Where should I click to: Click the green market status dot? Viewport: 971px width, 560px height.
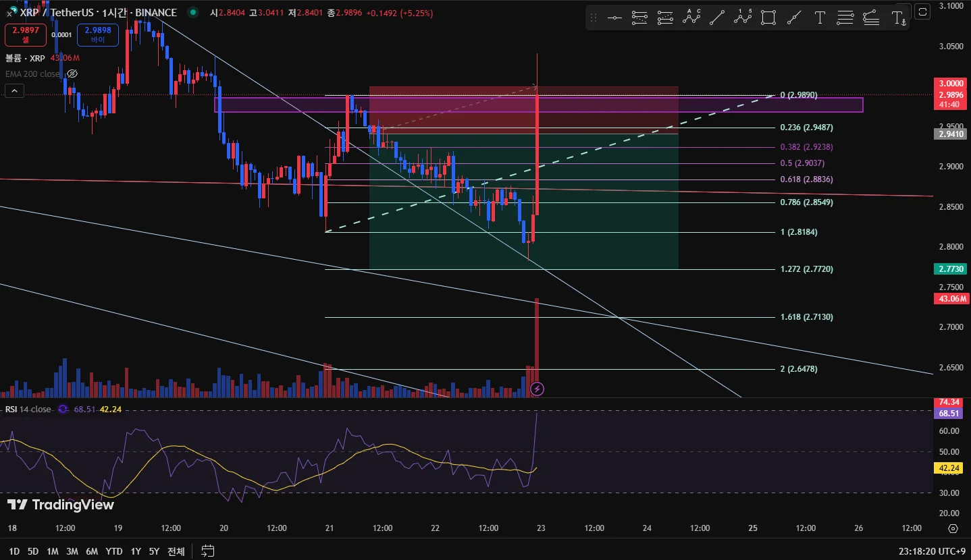(193, 12)
